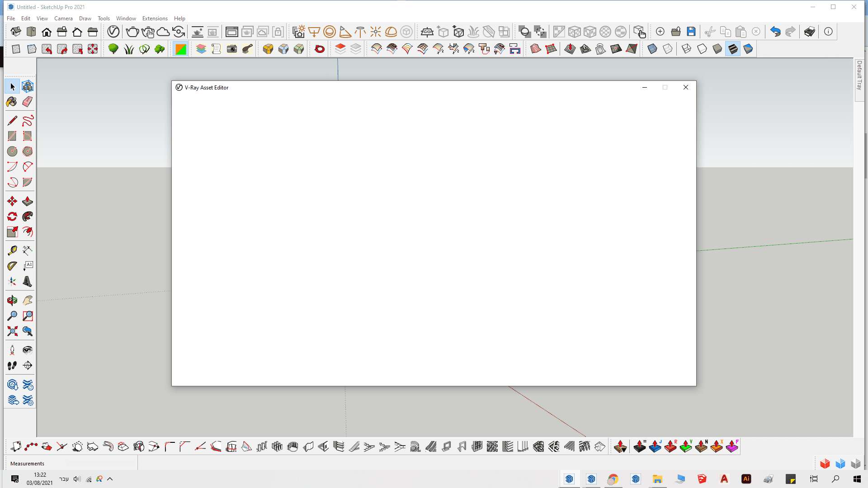
Task: Select the Paint Bucket tool
Action: 12,102
